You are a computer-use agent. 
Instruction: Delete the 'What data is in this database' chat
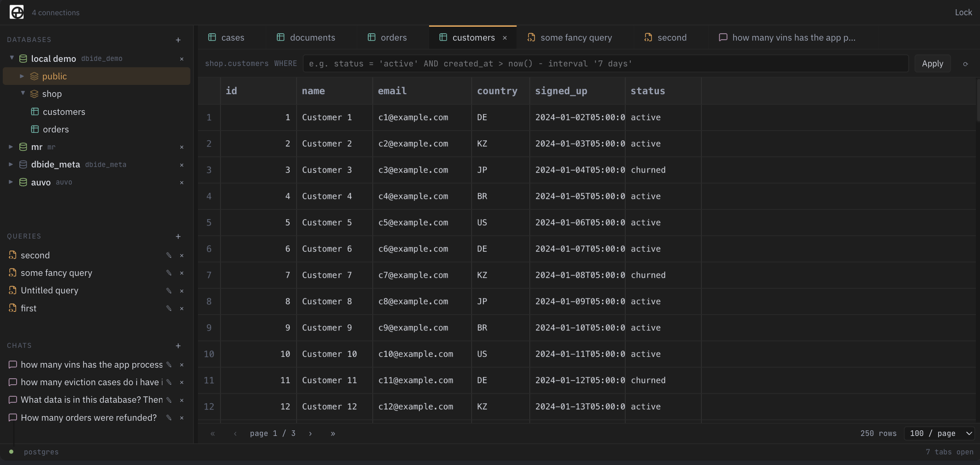click(182, 400)
